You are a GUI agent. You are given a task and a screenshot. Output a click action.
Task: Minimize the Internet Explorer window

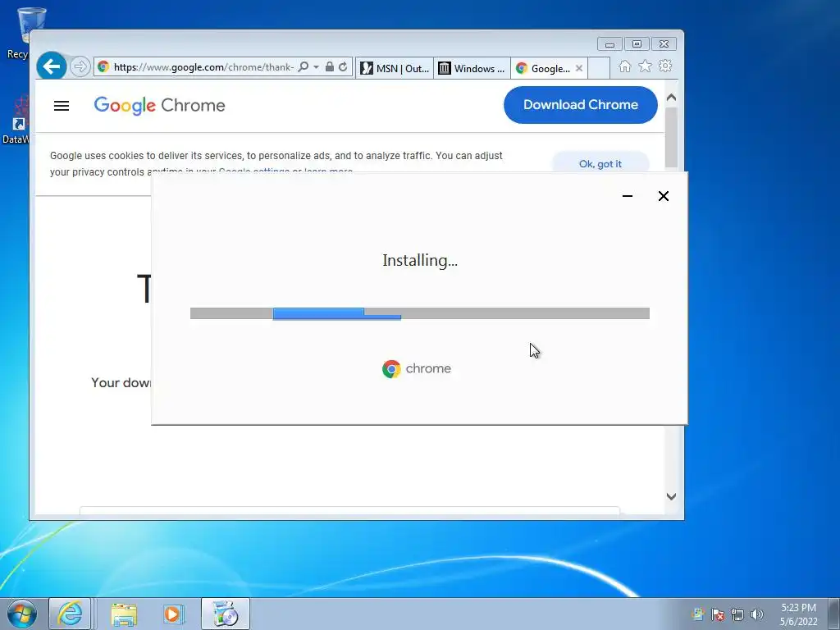tap(609, 44)
